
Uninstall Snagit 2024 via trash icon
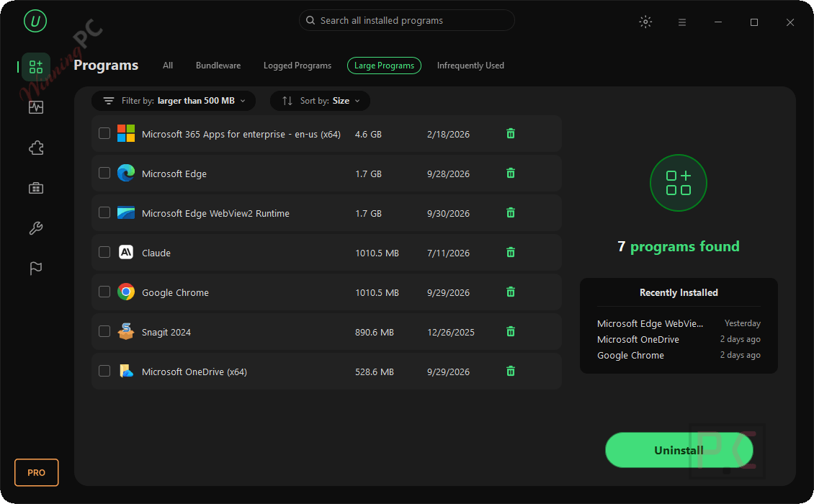(x=511, y=331)
